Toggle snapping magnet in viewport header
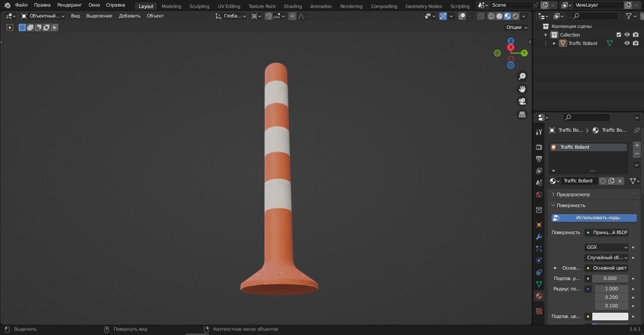 click(269, 16)
